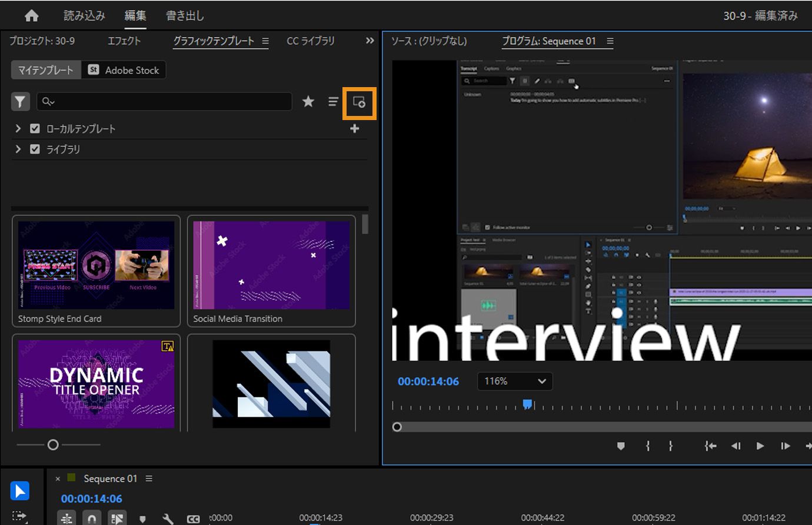Open the template sort order menu icon

333,102
